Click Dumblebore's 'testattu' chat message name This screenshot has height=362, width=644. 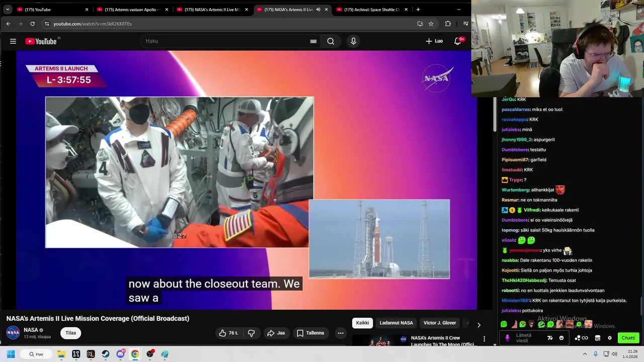pyautogui.click(x=515, y=149)
